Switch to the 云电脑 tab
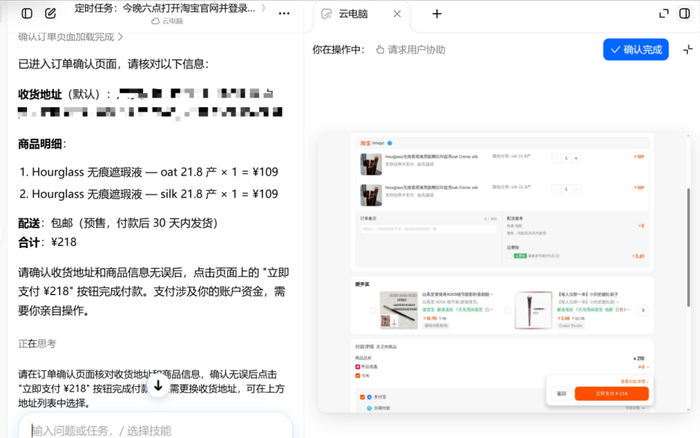The width and height of the screenshot is (700, 438). coord(353,14)
